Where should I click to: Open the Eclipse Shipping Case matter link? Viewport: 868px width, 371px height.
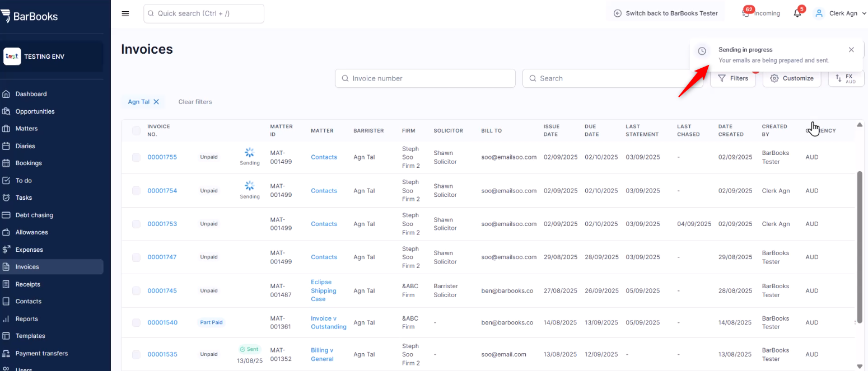(x=324, y=290)
